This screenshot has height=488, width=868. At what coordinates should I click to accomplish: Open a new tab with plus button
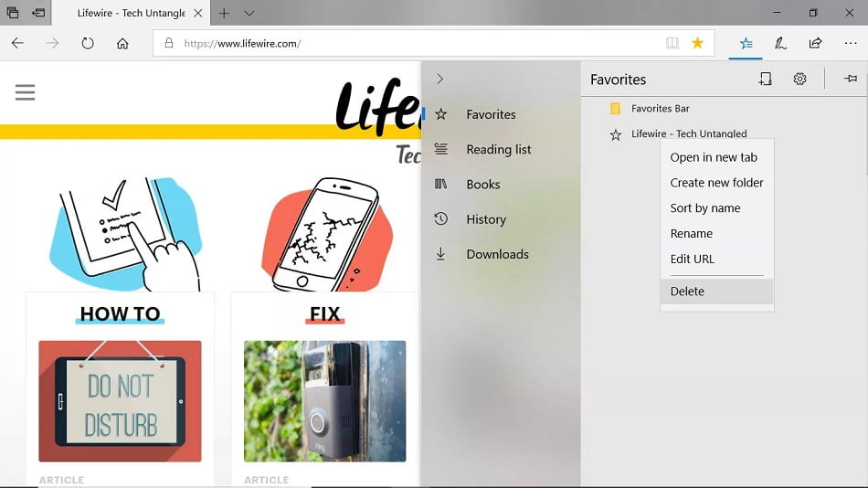coord(224,13)
